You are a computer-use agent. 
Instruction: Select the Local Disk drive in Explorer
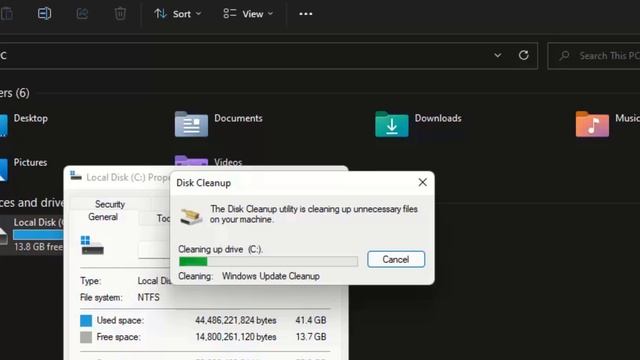click(x=32, y=235)
